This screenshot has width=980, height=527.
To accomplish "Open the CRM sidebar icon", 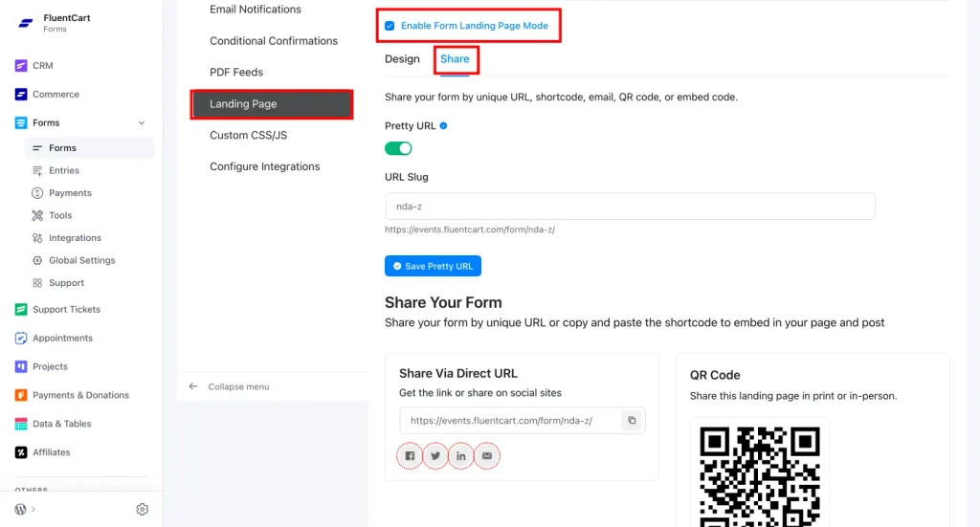I will [x=21, y=66].
